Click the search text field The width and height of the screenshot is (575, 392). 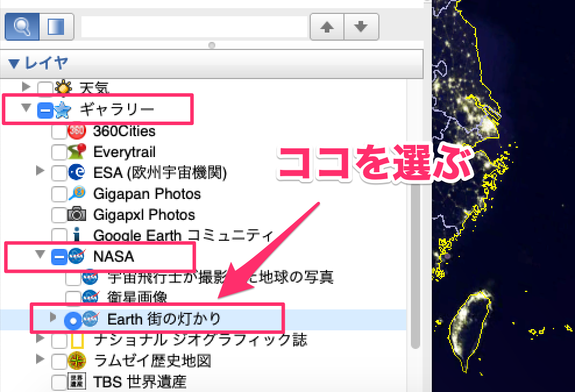(194, 27)
